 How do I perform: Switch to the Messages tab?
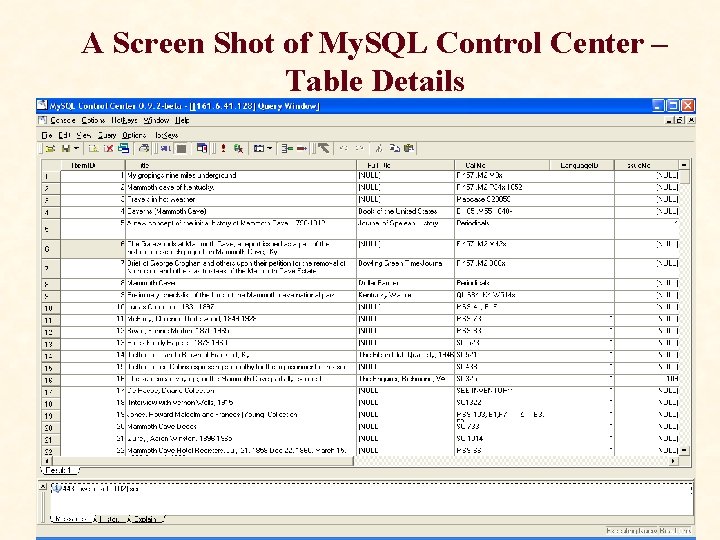(71, 519)
